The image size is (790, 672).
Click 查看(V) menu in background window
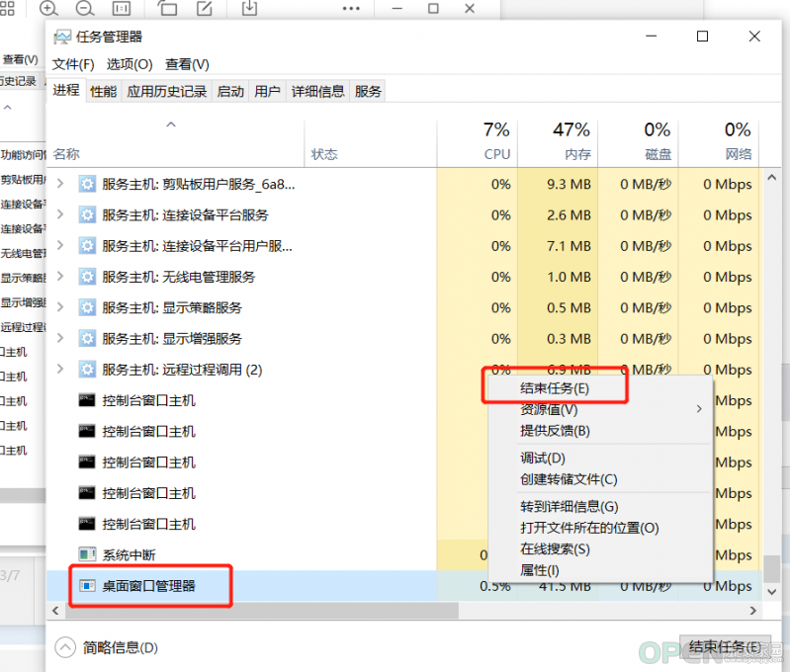(20, 59)
